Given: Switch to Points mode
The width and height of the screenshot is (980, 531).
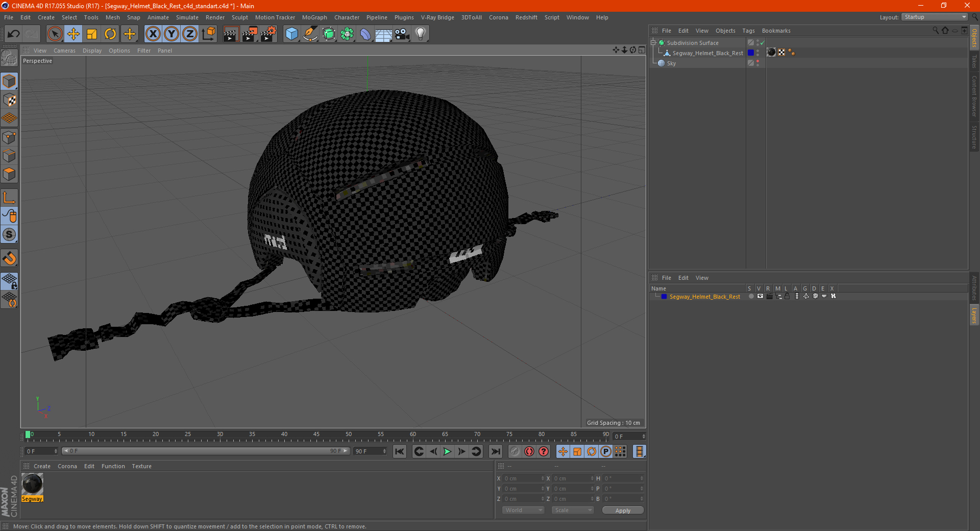Looking at the screenshot, I should point(9,137).
